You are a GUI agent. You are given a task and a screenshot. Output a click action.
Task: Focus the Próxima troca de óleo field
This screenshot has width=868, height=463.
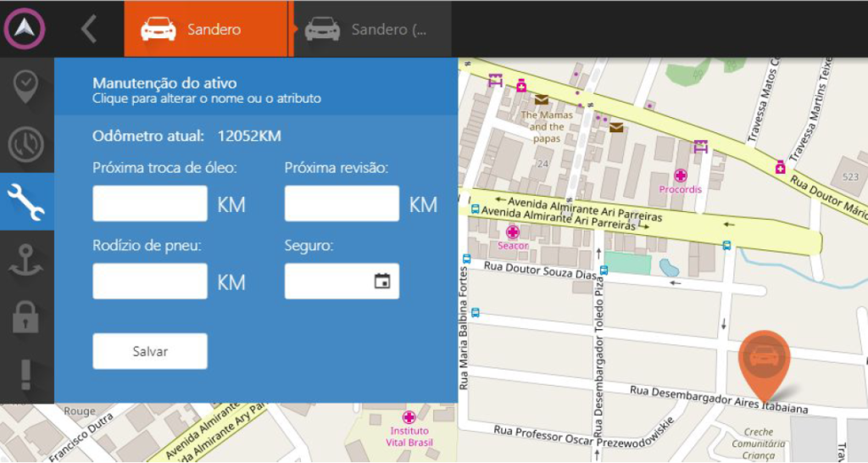[x=150, y=204]
